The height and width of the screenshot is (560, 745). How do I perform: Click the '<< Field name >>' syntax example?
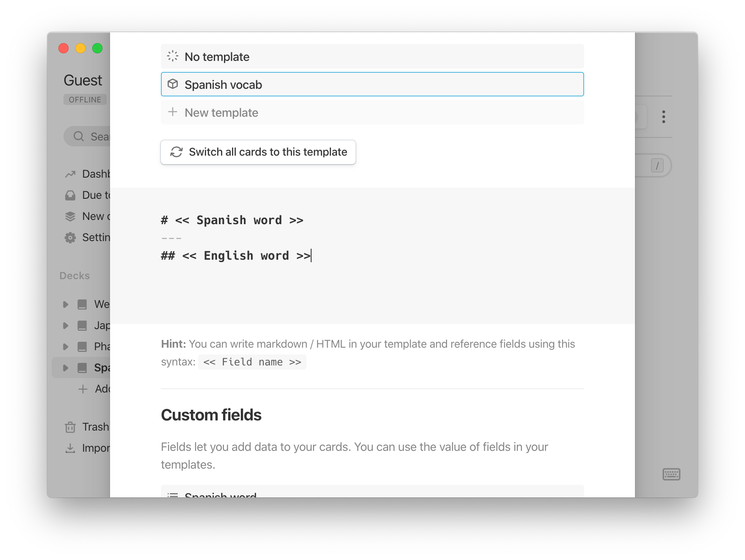click(252, 362)
